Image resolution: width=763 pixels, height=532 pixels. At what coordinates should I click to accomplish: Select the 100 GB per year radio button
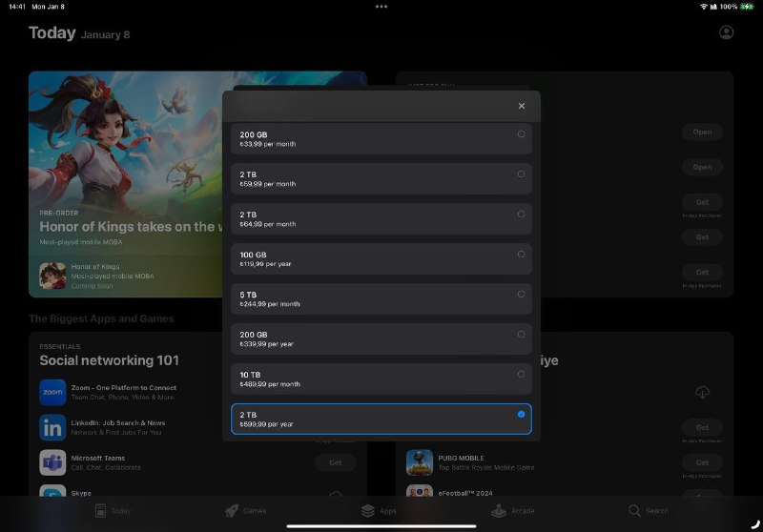tap(521, 255)
